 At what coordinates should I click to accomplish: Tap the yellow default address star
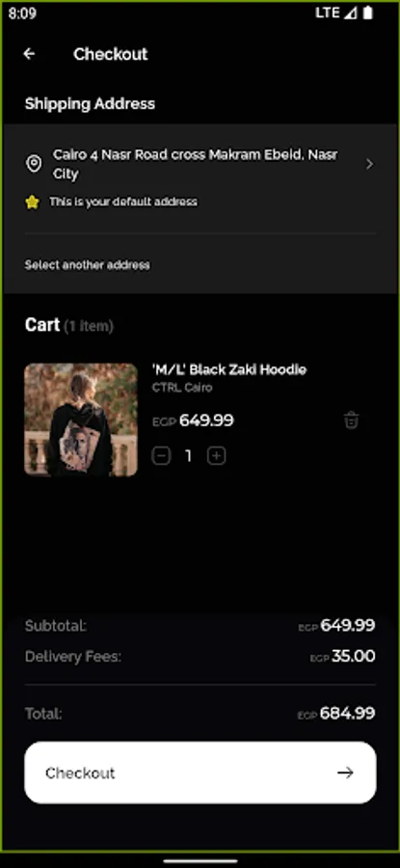[x=33, y=203]
